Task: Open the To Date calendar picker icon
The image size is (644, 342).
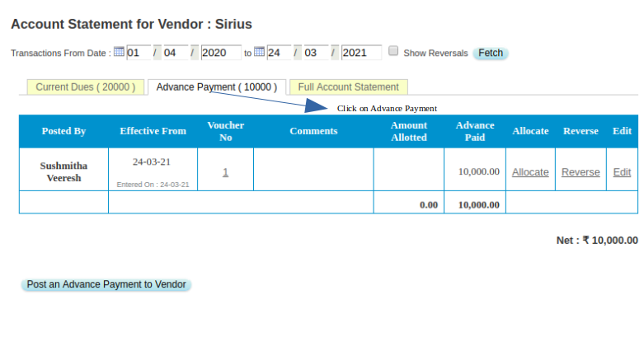Action: point(259,52)
